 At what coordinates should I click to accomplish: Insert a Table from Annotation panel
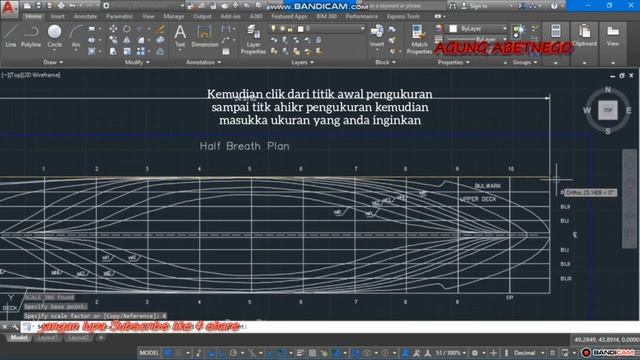[x=226, y=52]
